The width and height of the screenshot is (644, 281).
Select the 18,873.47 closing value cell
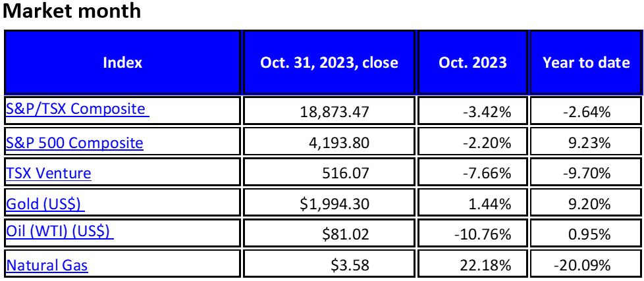pyautogui.click(x=329, y=112)
